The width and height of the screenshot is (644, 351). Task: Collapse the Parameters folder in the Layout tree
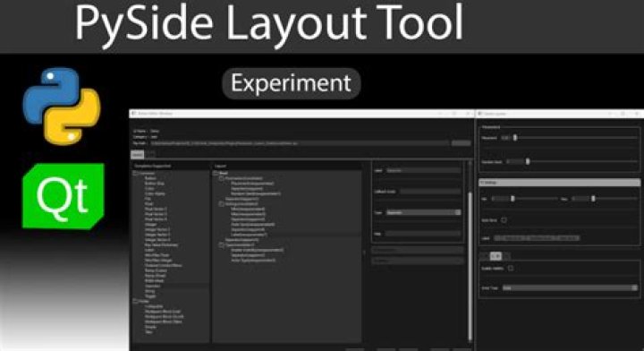pyautogui.click(x=222, y=178)
